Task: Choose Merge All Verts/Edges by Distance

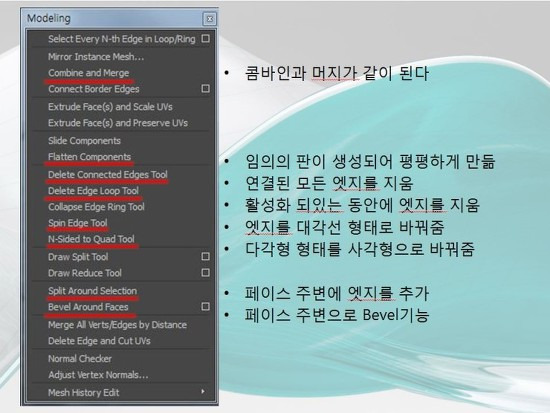Action: click(x=117, y=325)
